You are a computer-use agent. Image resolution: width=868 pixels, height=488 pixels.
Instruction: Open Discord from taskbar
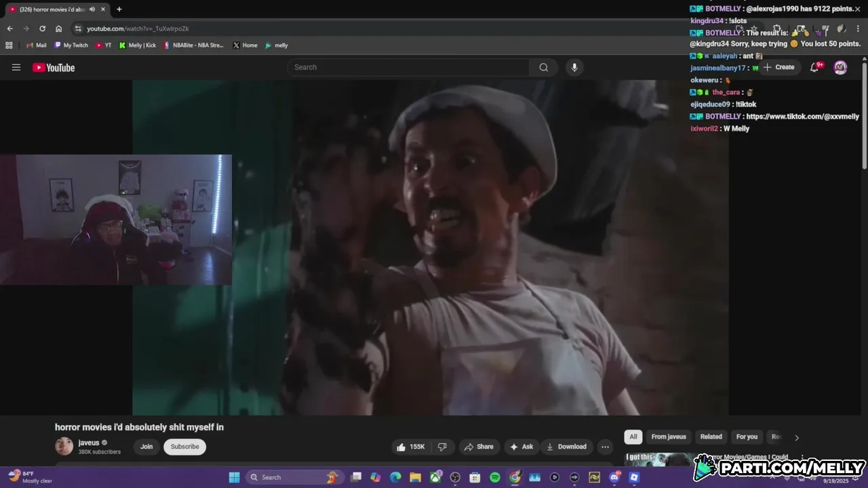pyautogui.click(x=614, y=477)
